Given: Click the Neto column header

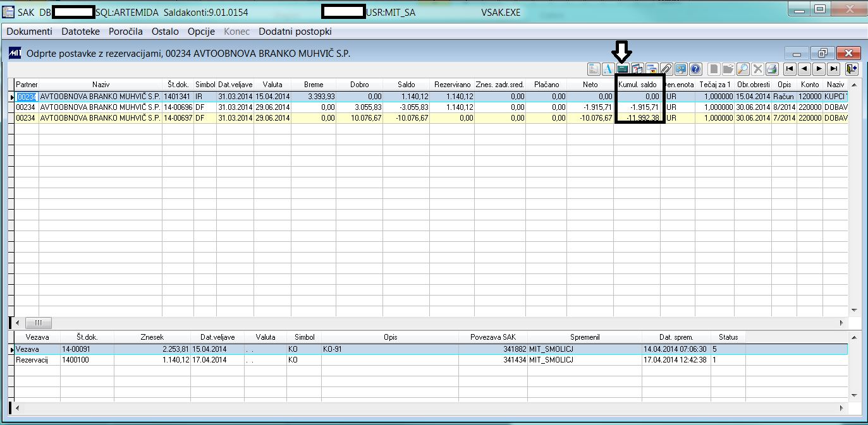Looking at the screenshot, I should 590,85.
